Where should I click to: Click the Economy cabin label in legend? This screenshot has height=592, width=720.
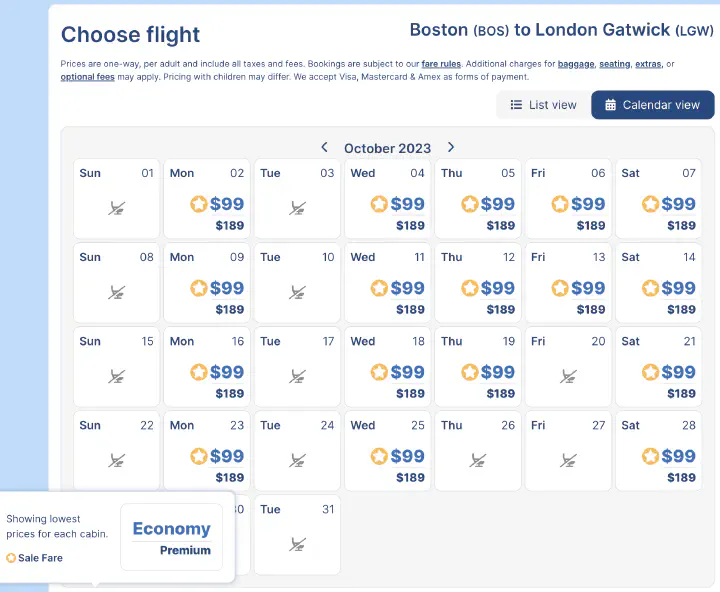click(171, 529)
